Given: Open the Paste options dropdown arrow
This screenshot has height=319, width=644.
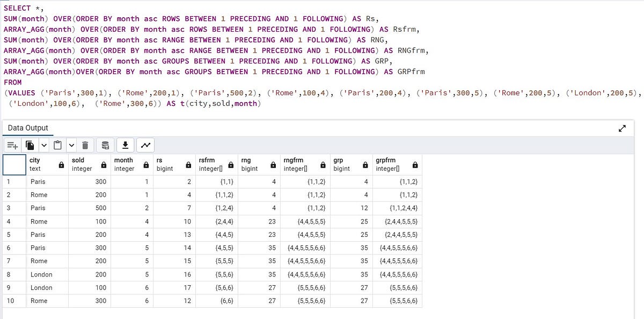Looking at the screenshot, I should tap(72, 145).
